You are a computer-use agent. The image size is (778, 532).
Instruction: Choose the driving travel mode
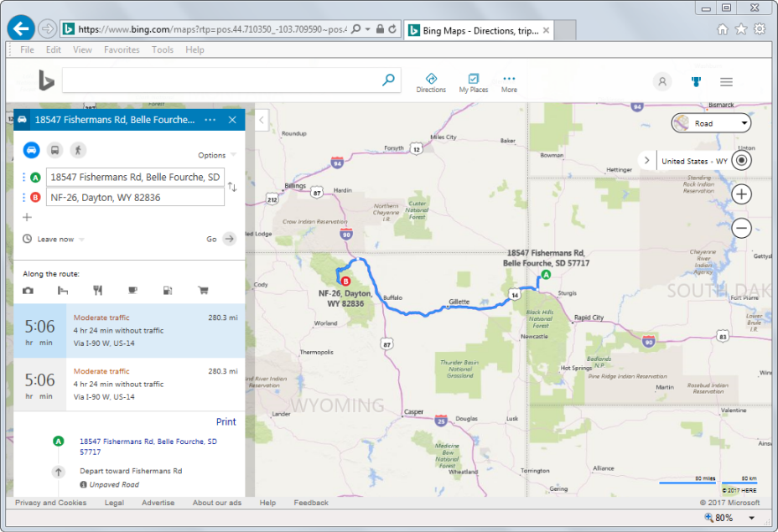pyautogui.click(x=31, y=150)
